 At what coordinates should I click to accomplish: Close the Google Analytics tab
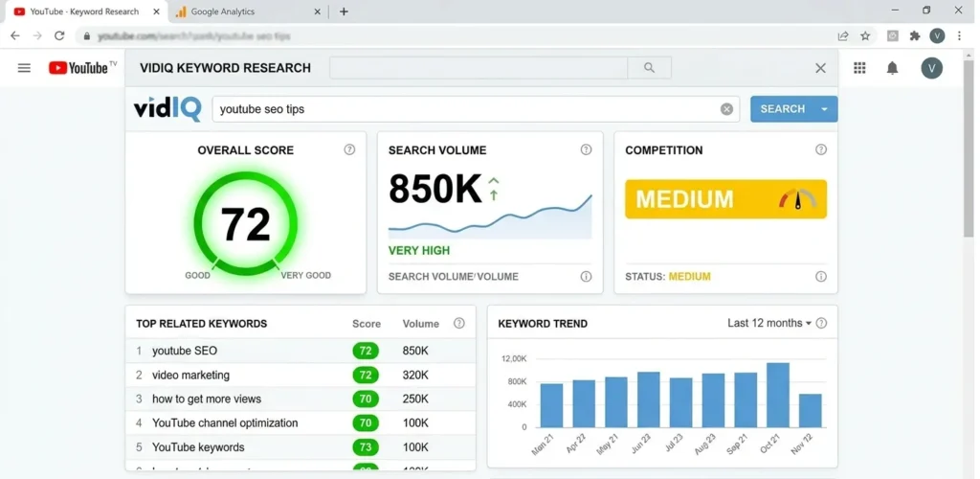tap(317, 11)
